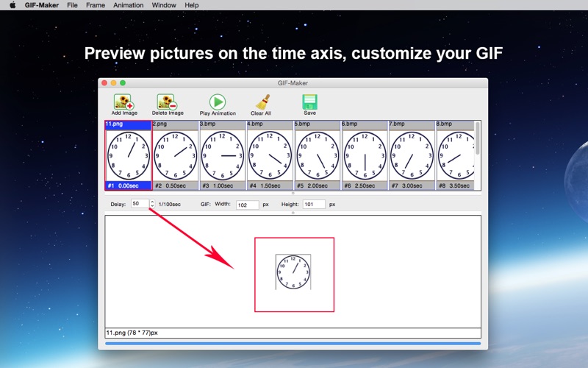Save the GIF using the floppy icon
This screenshot has width=588, height=368.
309,105
